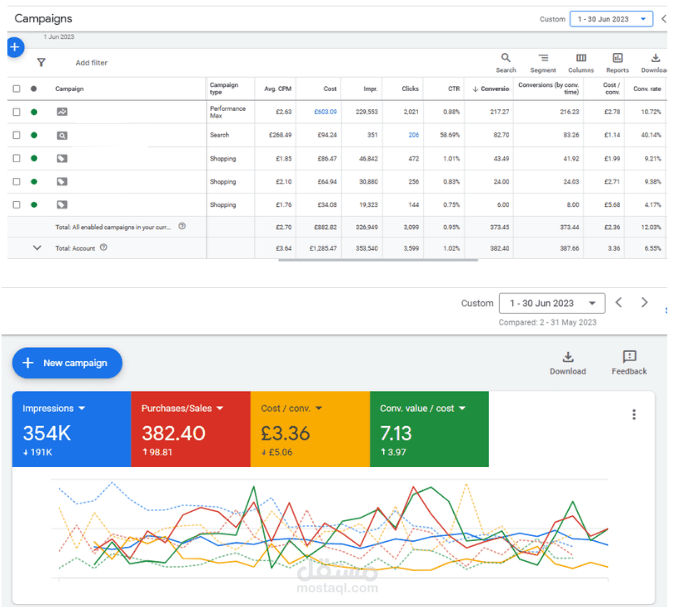Click the Shopping campaign icon with £64.94 cost

point(62,182)
